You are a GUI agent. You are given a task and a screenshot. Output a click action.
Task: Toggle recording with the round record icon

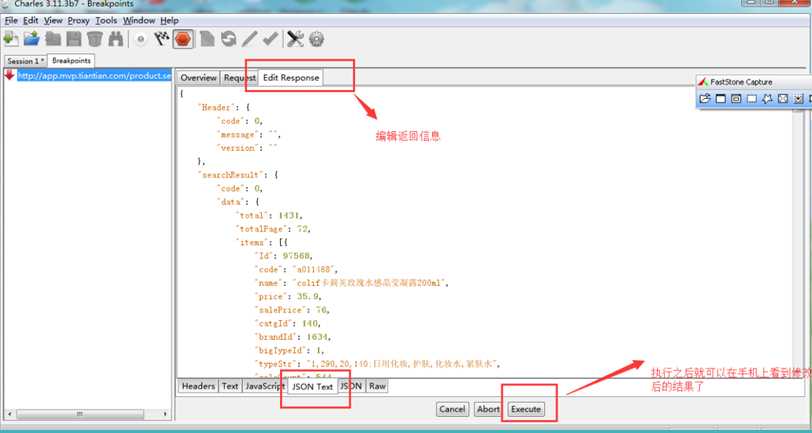click(x=140, y=39)
